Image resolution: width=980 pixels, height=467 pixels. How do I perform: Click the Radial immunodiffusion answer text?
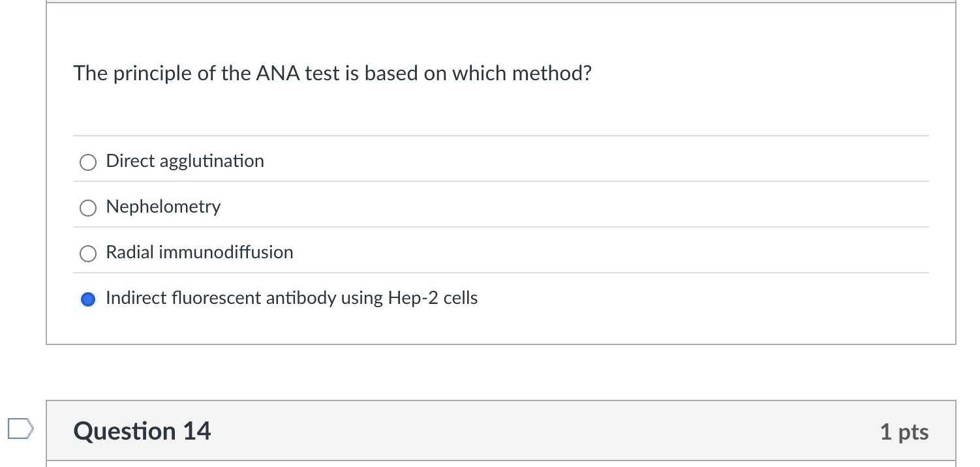coord(200,252)
